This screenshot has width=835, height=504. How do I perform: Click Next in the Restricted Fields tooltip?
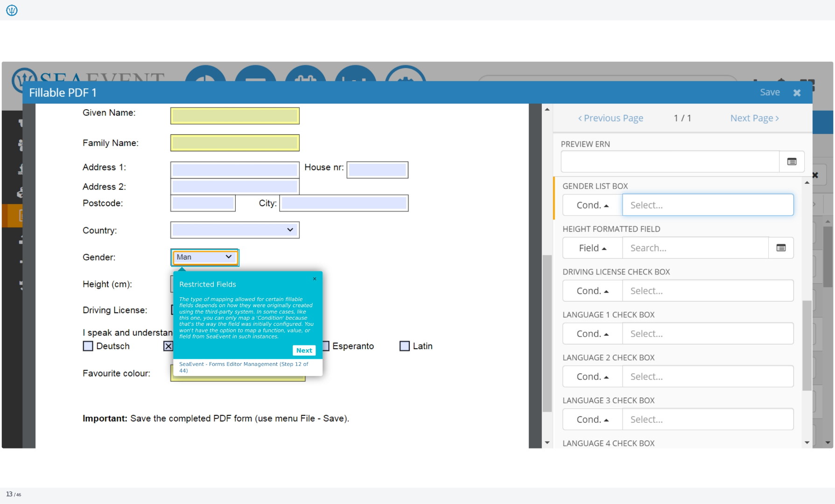(304, 350)
